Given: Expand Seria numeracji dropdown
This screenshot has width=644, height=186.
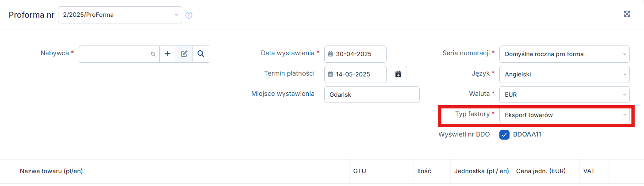Looking at the screenshot, I should click(x=564, y=54).
